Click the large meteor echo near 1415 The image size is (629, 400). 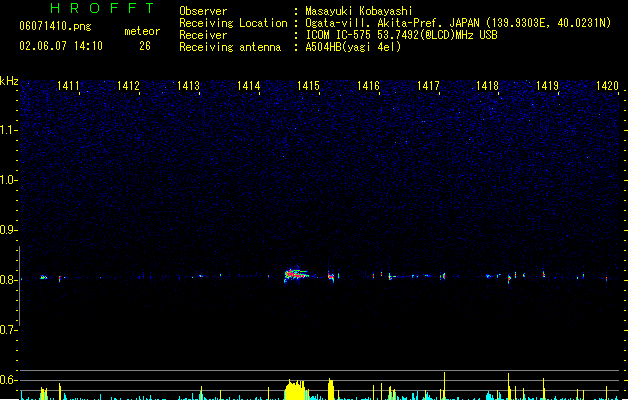click(x=296, y=275)
